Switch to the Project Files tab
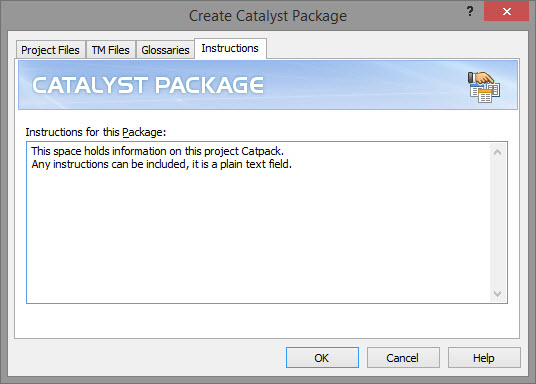Viewport: 536px width, 384px height. [51, 50]
